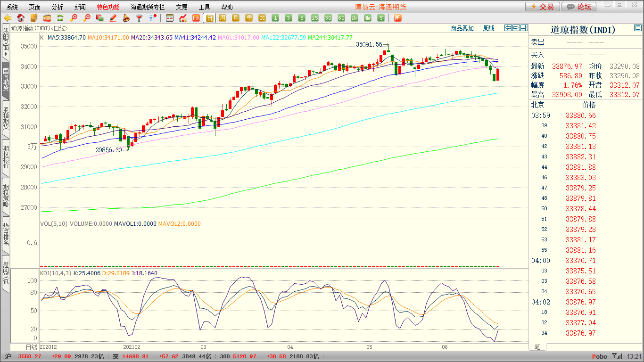Click the 新 news icon
This screenshot has height=362, width=644.
153,18
